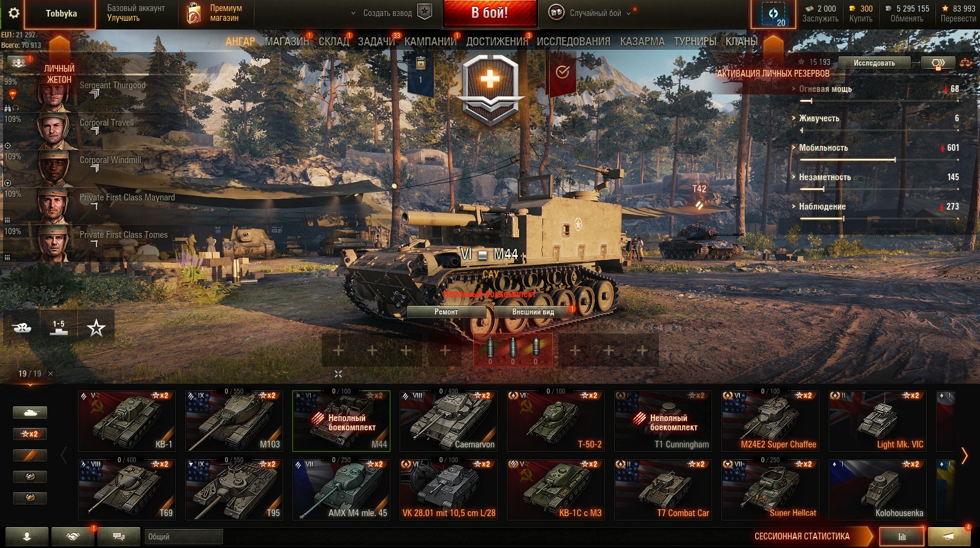Viewport: 980px width, 548px height.
Task: Toggle the vehicle type carousel filter
Action: click(x=29, y=413)
